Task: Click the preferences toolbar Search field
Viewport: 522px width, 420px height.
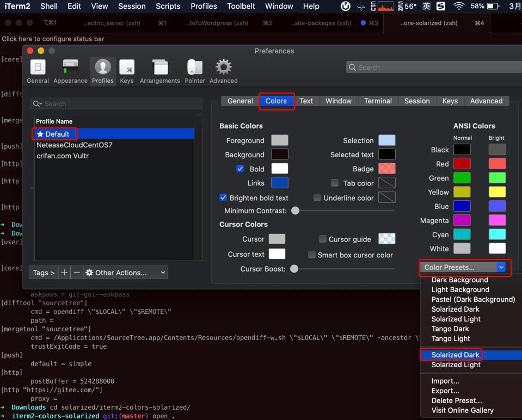Action: pyautogui.click(x=434, y=67)
